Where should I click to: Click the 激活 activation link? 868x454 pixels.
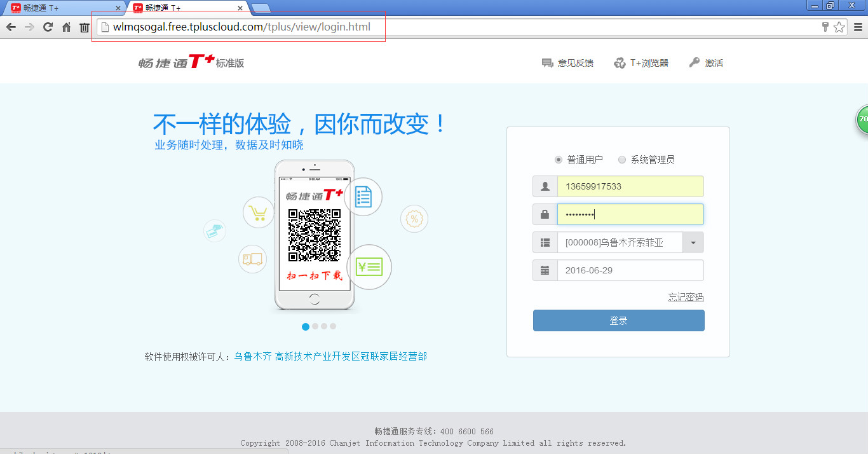[x=714, y=63]
